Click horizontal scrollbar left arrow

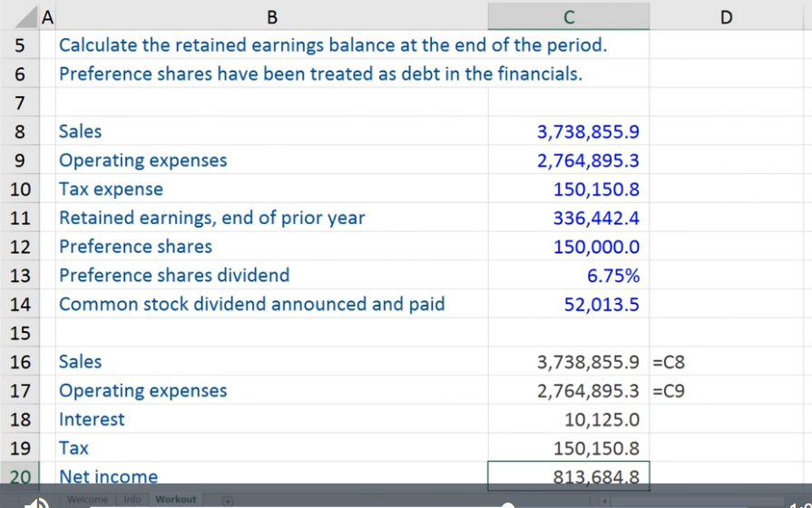(x=604, y=501)
